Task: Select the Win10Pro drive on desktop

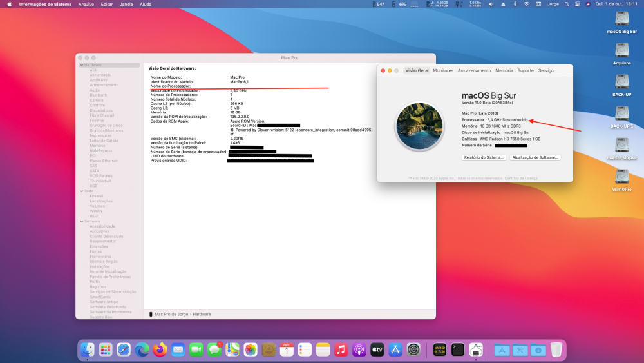Action: (x=622, y=181)
